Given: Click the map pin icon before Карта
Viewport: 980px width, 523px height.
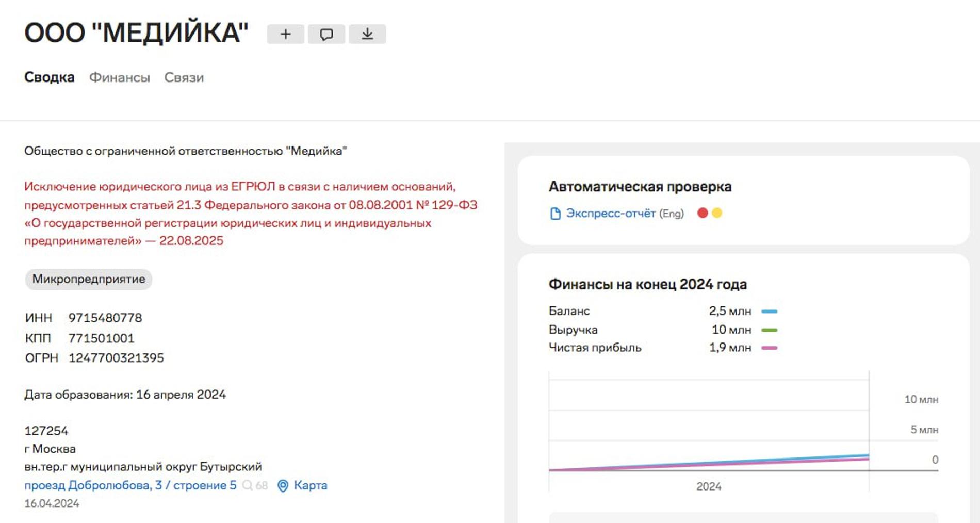Looking at the screenshot, I should pos(282,485).
